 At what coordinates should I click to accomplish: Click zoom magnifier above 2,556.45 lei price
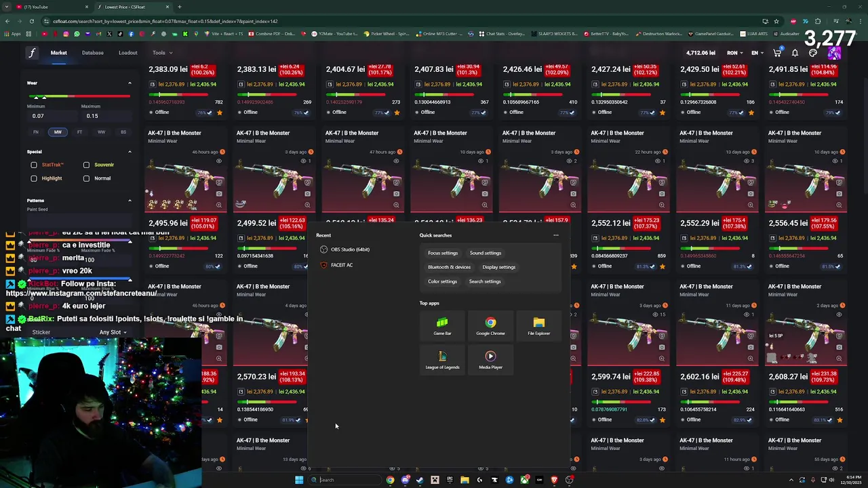840,205
